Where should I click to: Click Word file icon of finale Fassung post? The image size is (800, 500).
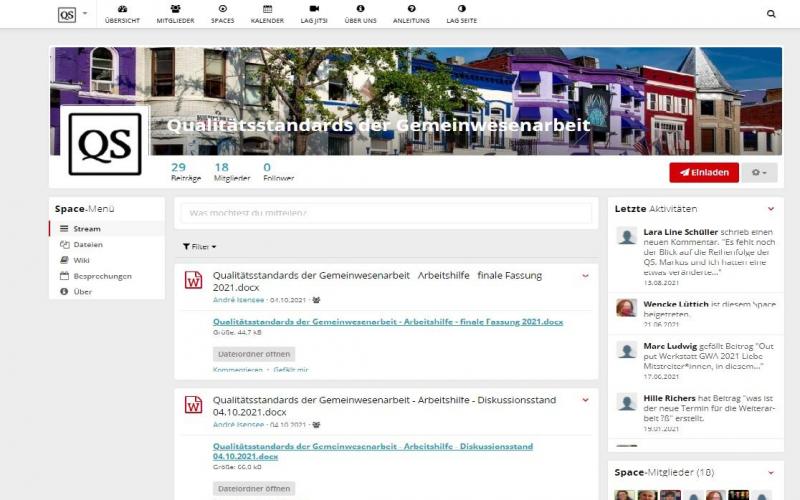193,281
